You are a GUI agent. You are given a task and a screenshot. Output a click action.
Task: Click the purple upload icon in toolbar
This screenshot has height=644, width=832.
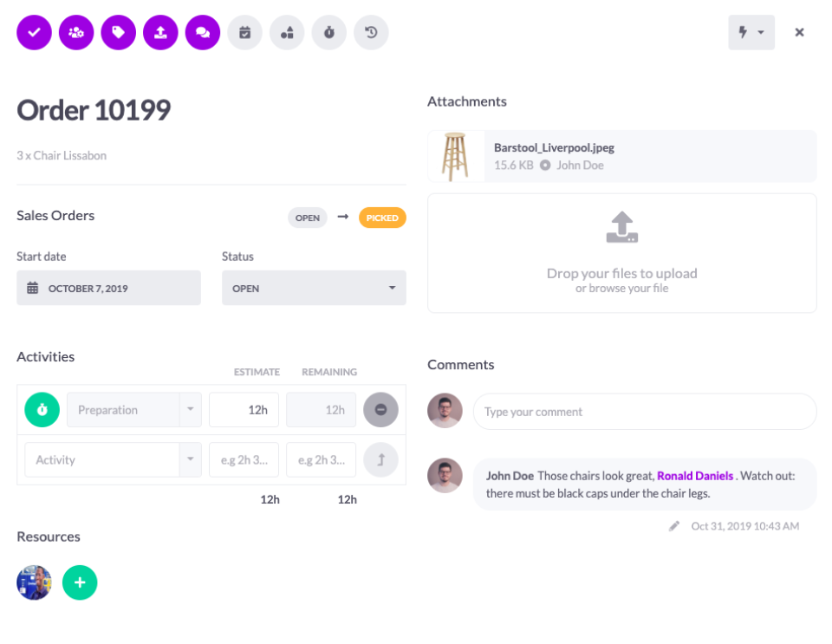tap(160, 33)
